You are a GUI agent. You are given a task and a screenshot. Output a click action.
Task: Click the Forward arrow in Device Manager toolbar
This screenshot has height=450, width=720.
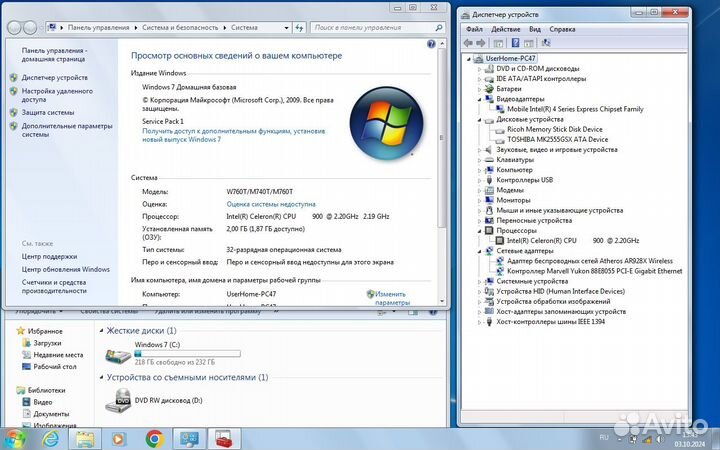coord(481,43)
